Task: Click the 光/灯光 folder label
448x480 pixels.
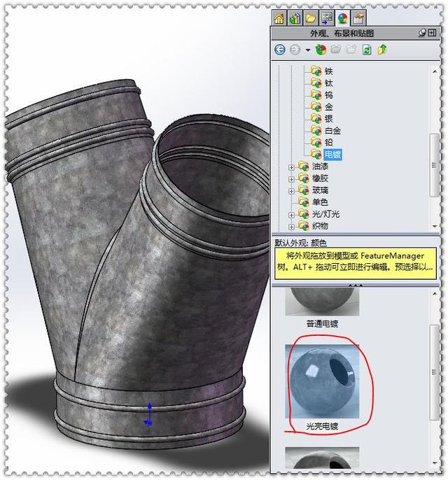Action: (x=325, y=214)
